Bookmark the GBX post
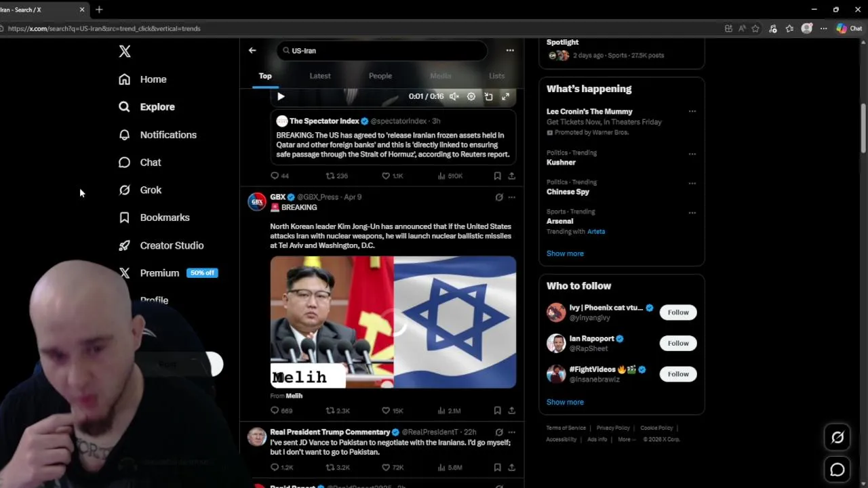This screenshot has height=488, width=868. pyautogui.click(x=497, y=410)
